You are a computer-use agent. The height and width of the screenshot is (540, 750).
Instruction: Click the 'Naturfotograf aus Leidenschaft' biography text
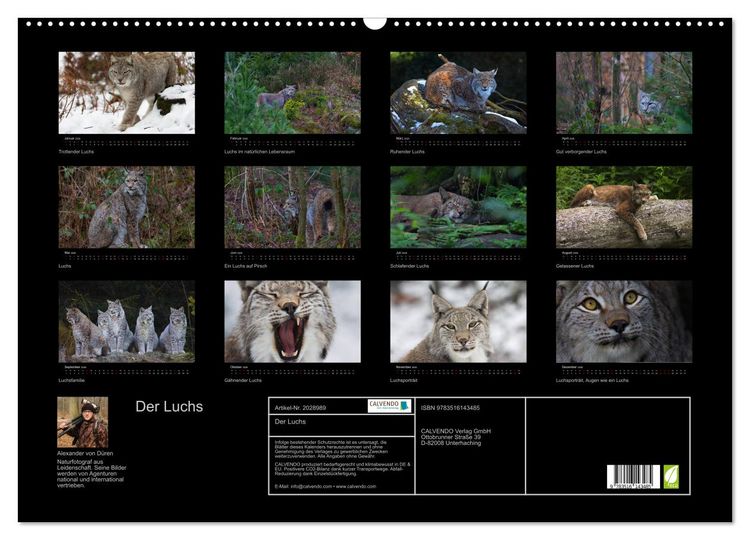coord(92,474)
